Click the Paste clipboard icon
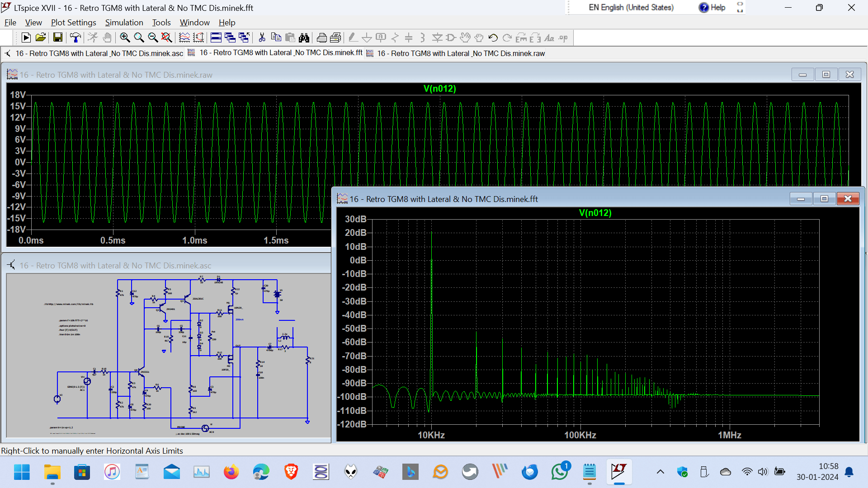The width and height of the screenshot is (868, 488). point(290,38)
